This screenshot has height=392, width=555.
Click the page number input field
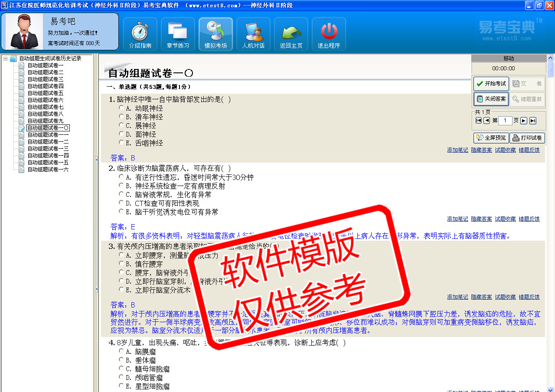coord(505,121)
